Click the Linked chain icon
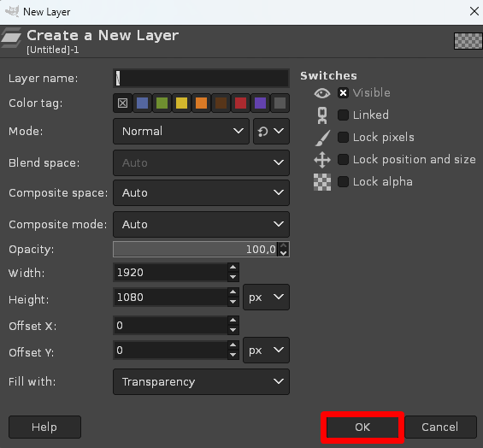This screenshot has width=483, height=448. 322,115
